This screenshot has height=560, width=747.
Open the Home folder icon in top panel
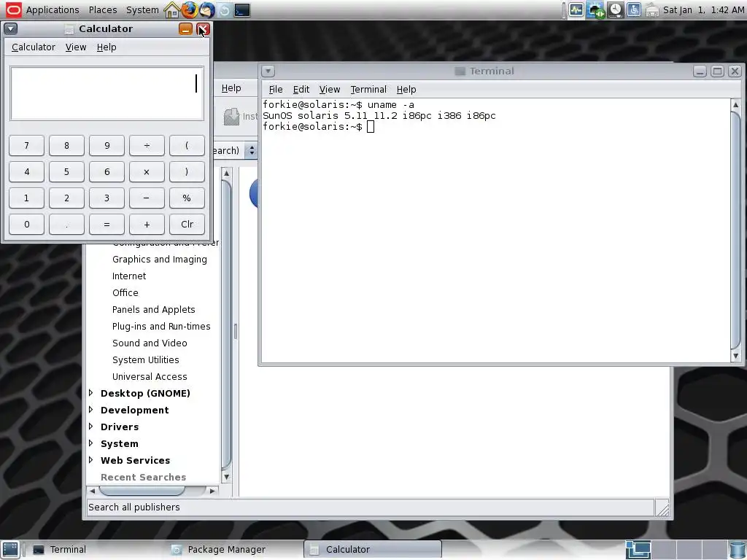click(171, 10)
